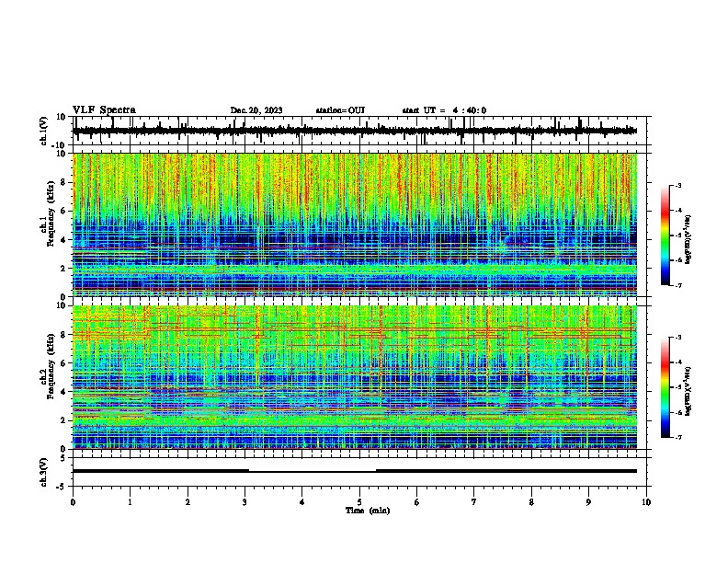Click the "VLF Spectra" plot title
728x563 pixels.
point(104,109)
